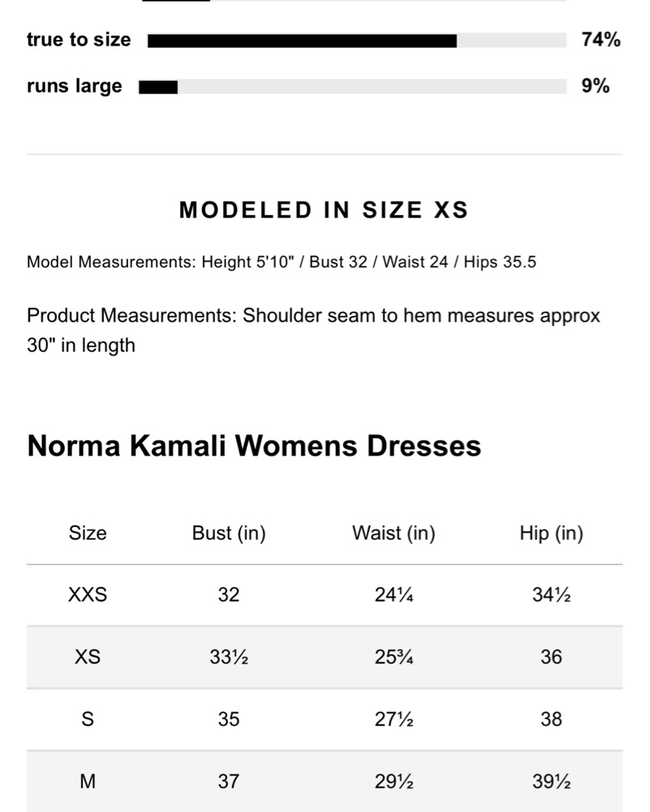
Task: Click the Hip (in) column header
Action: pos(551,533)
